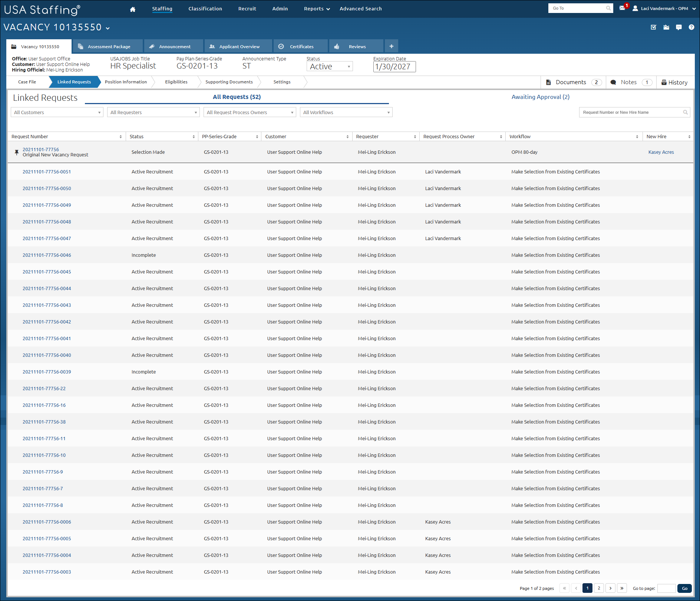Click the search magnifier in the Go To box

click(608, 8)
